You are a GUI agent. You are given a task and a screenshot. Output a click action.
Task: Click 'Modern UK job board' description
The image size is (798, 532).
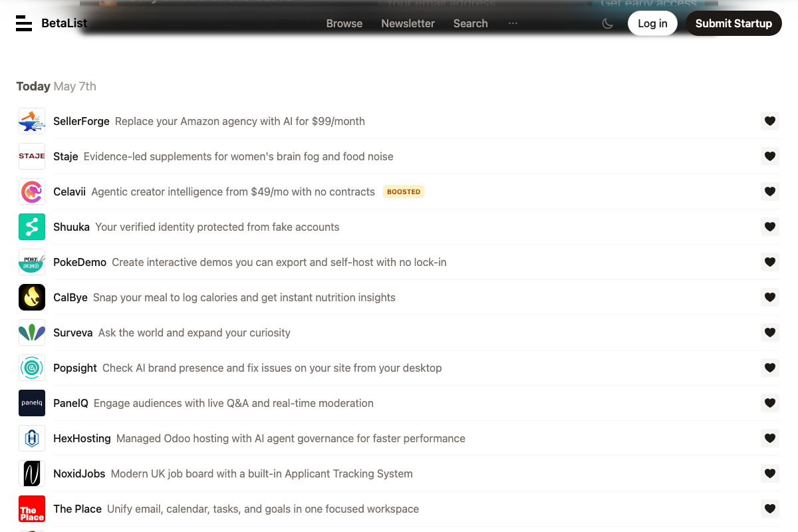click(x=262, y=473)
